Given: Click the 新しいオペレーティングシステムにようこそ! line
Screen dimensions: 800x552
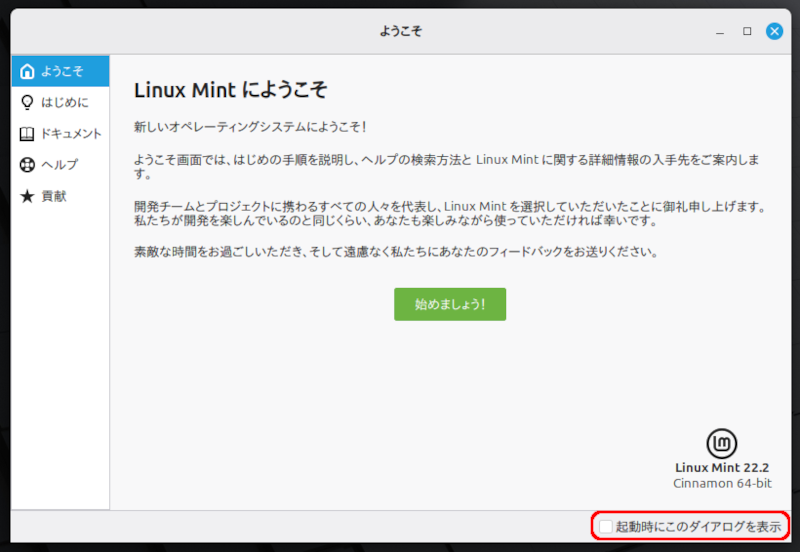Looking at the screenshot, I should (250, 127).
